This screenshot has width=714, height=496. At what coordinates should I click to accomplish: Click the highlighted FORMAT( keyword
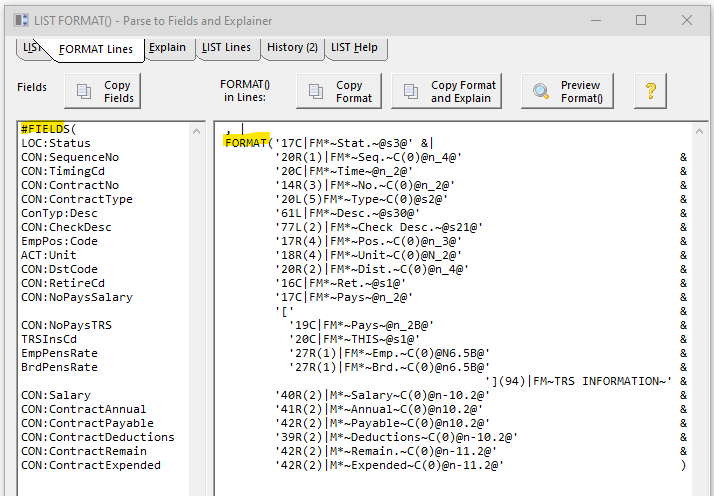[x=249, y=143]
